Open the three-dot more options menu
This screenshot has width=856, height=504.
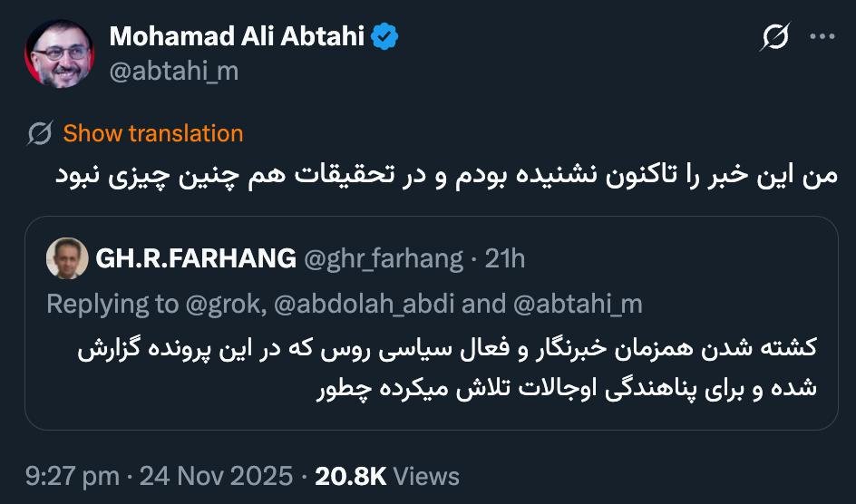(x=822, y=37)
